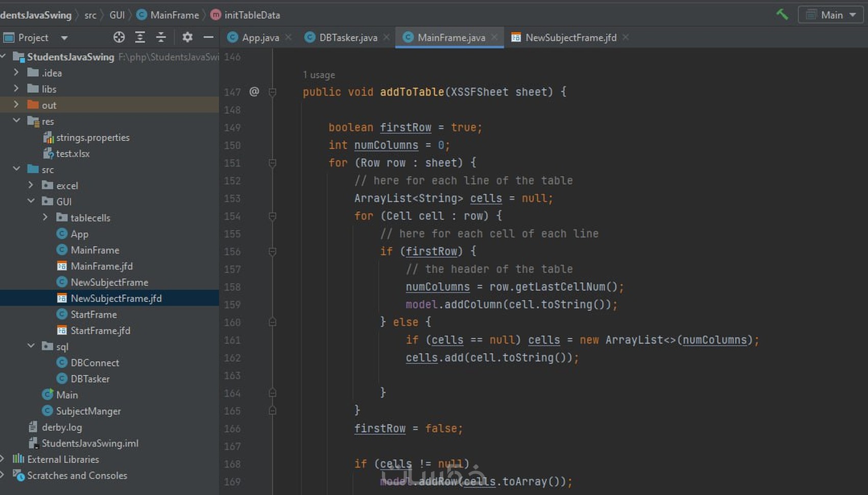Collapse addToTable via gutter fold arrow
This screenshot has height=495, width=868.
272,92
